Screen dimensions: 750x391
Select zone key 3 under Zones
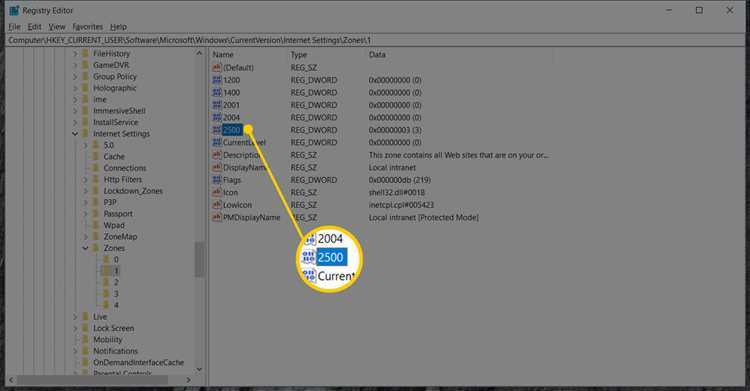116,294
